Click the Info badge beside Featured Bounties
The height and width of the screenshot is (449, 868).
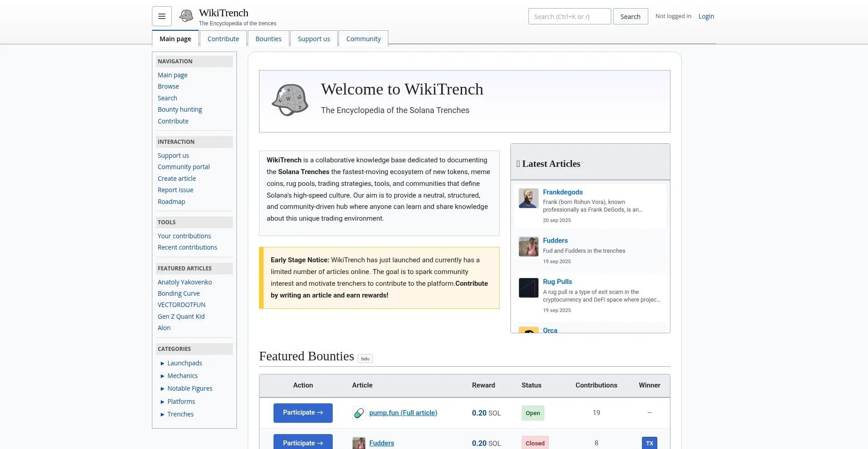pyautogui.click(x=365, y=359)
